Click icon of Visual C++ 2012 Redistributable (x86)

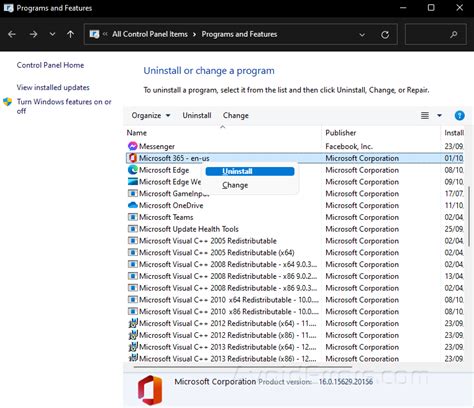pos(133,335)
